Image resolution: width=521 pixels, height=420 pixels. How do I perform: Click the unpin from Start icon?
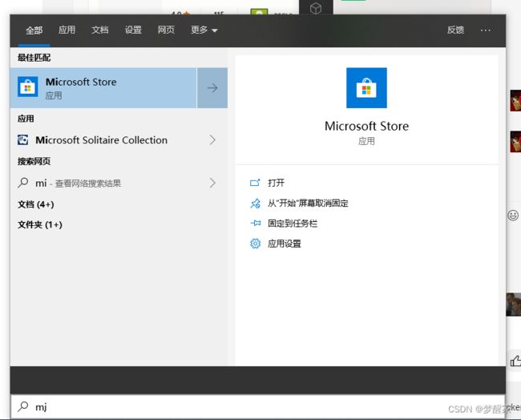(255, 203)
